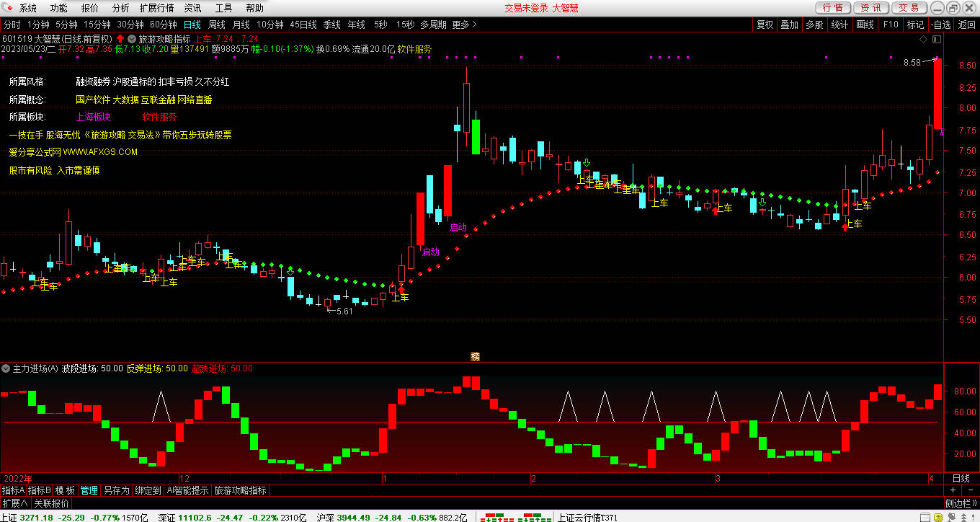This screenshot has height=522, width=980.
Task: Expand the 主力进场 sub-indicator dropdown
Action: [6, 368]
